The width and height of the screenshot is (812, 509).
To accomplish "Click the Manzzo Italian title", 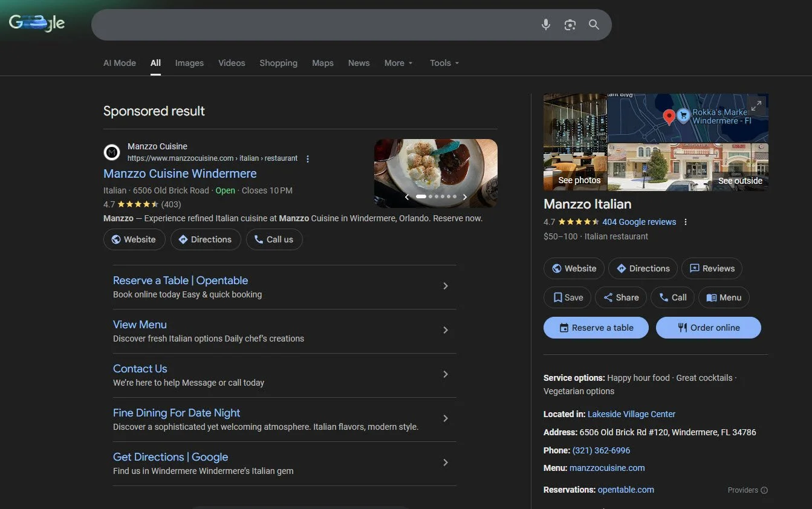I will point(587,204).
